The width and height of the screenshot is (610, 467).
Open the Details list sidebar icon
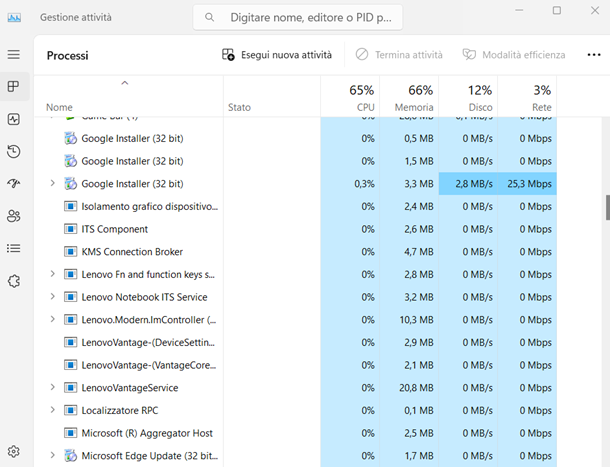tap(14, 248)
